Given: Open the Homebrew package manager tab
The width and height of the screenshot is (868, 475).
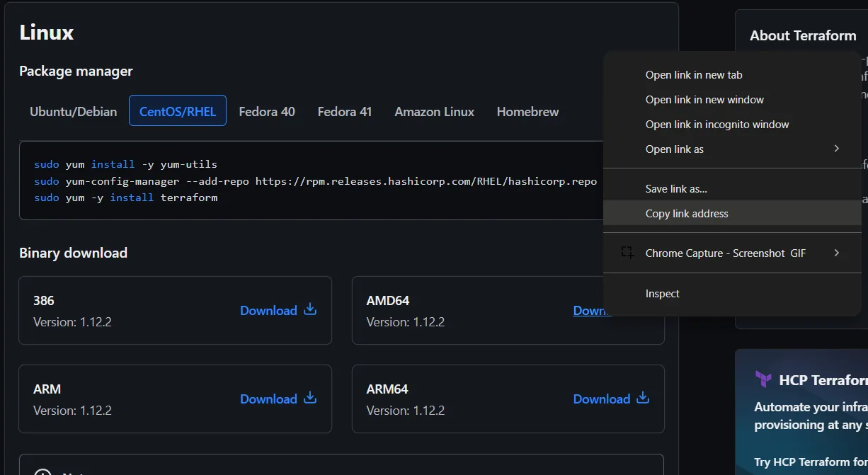Looking at the screenshot, I should click(527, 111).
